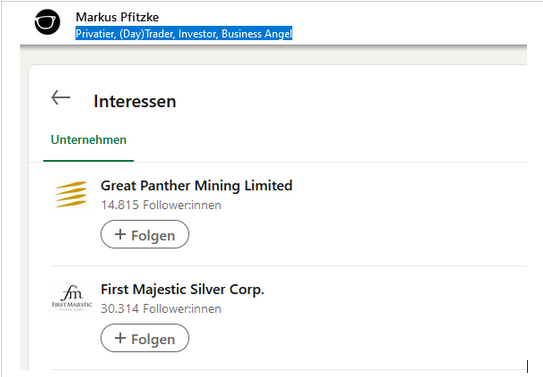
Task: Follow First Majestic Silver Corp. via Folgen
Action: [x=145, y=338]
